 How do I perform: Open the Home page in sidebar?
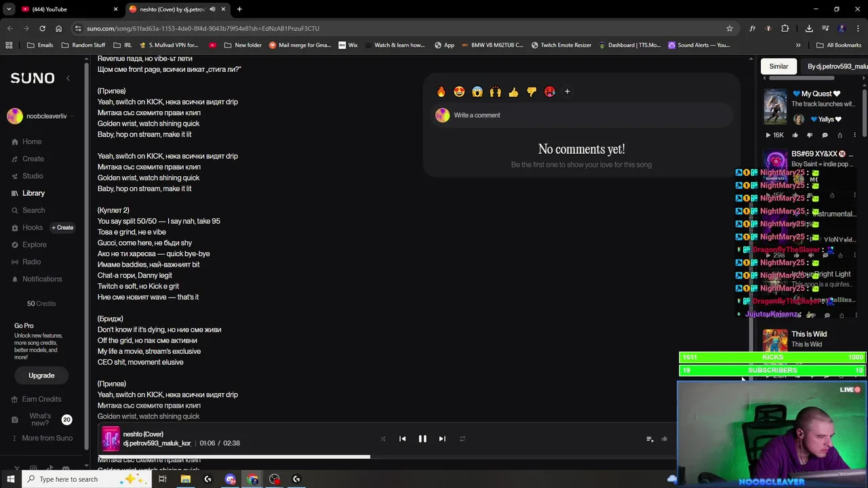(x=32, y=142)
